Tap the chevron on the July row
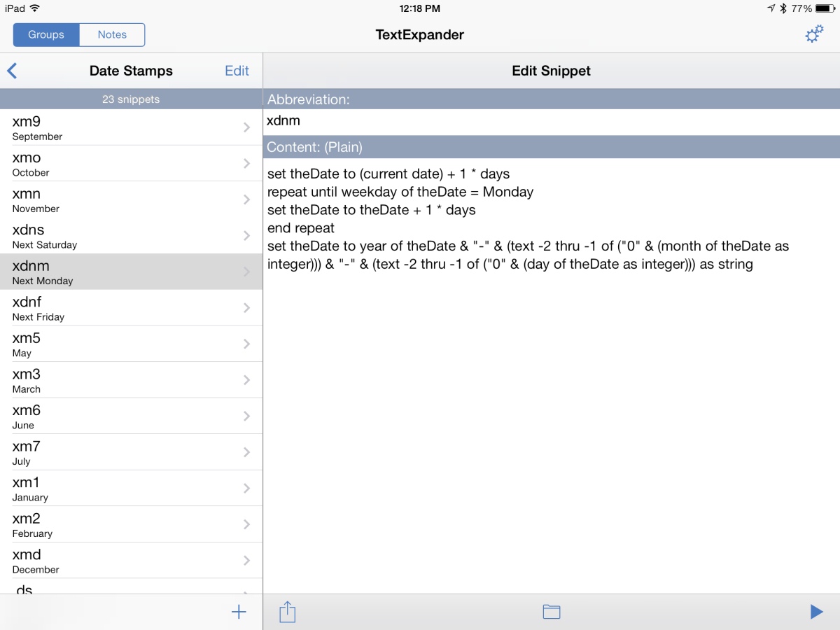Screen dimensions: 840x630 246,453
